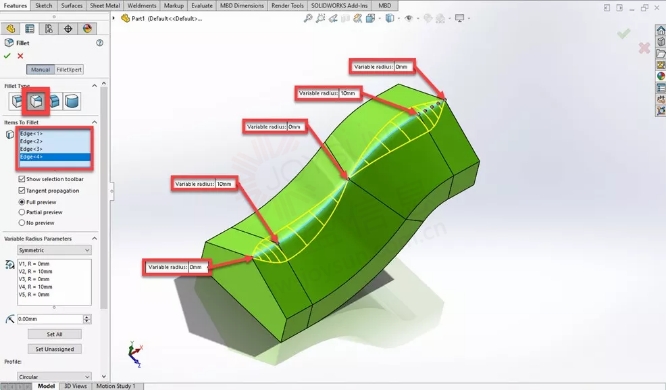
Task: Switch to the Sheet Metal tab
Action: (105, 6)
